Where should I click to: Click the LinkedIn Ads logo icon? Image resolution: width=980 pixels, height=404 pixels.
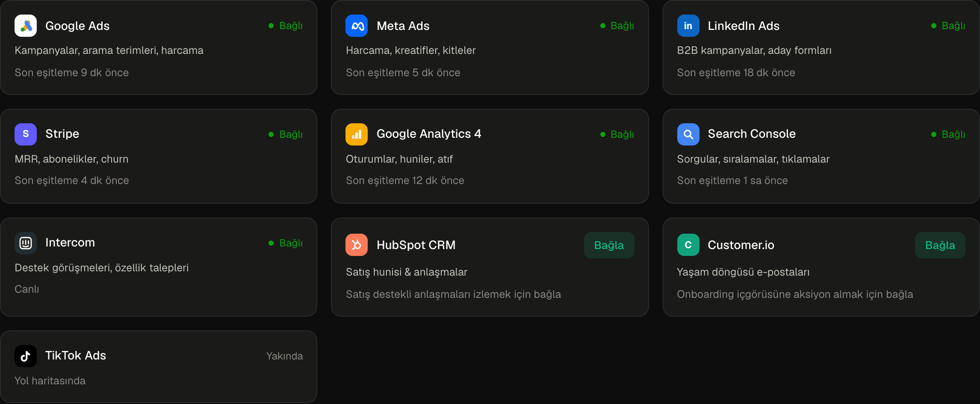[x=688, y=26]
